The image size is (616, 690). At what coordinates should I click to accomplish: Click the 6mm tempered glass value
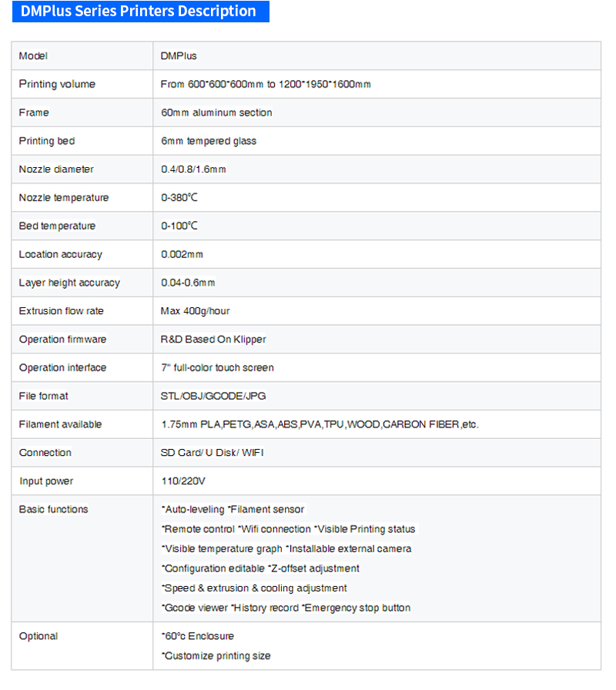tap(209, 142)
